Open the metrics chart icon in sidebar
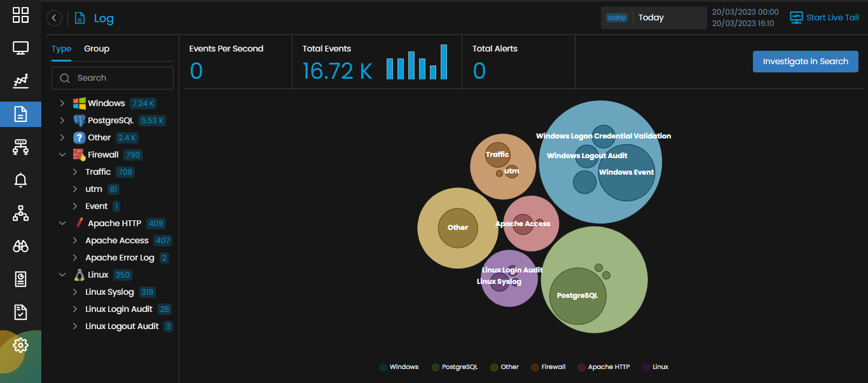This screenshot has height=383, width=868. tap(20, 81)
